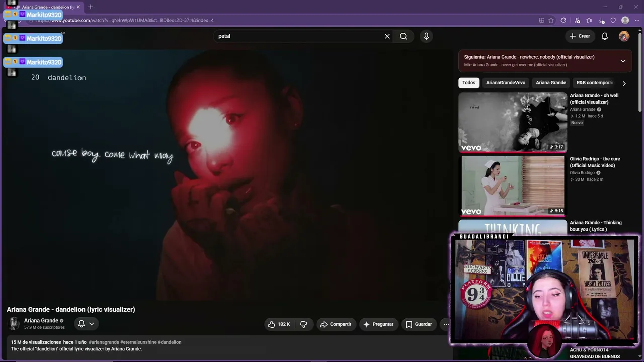
Task: Open the browser extensions puzzle icon
Action: [x=563, y=20]
